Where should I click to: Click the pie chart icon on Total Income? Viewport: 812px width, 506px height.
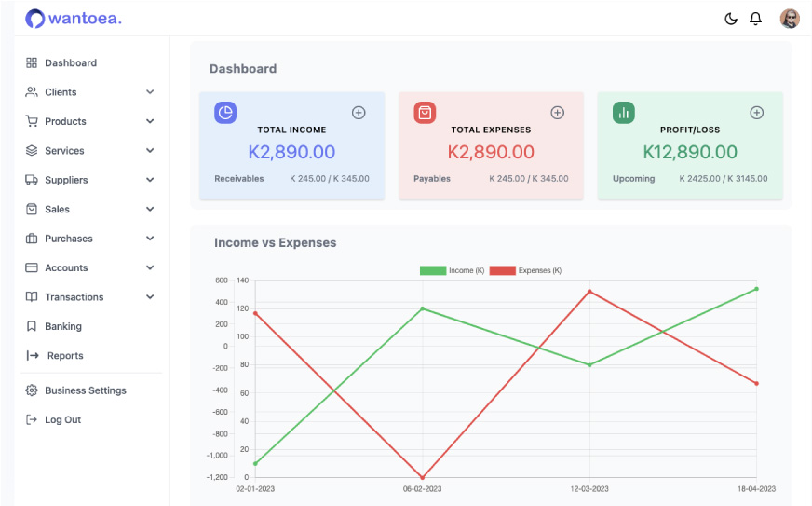(x=225, y=113)
